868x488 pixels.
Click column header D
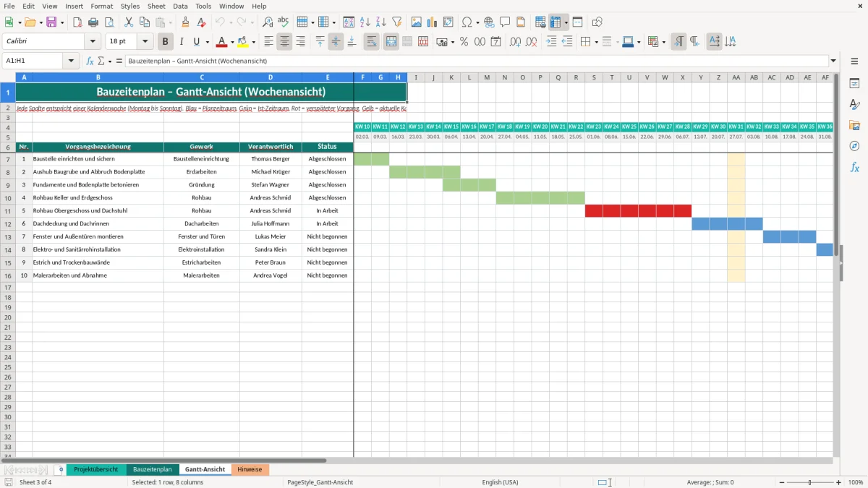tap(271, 77)
